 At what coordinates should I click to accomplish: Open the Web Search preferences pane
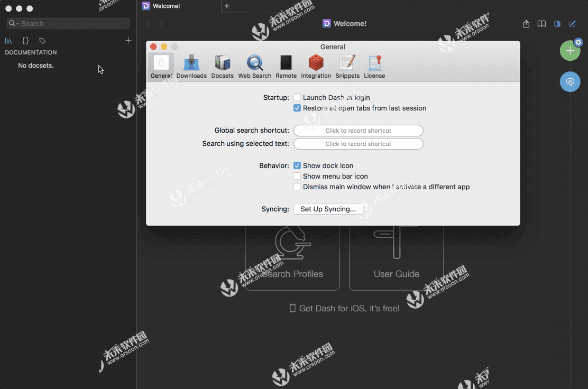[255, 67]
